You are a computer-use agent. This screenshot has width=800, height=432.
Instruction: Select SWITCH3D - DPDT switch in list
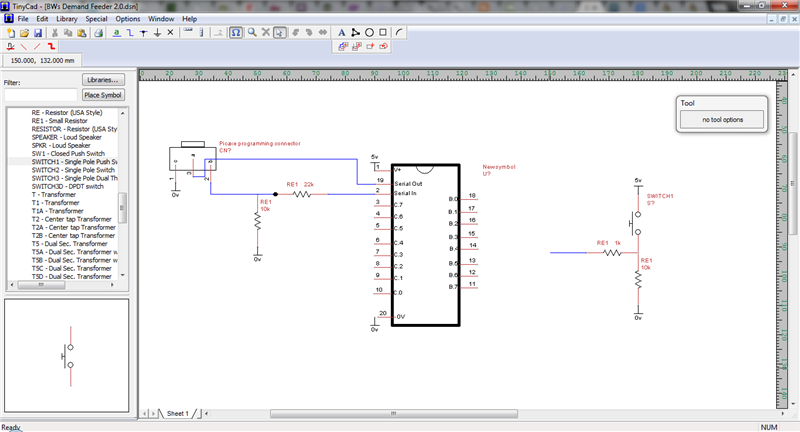(x=67, y=186)
